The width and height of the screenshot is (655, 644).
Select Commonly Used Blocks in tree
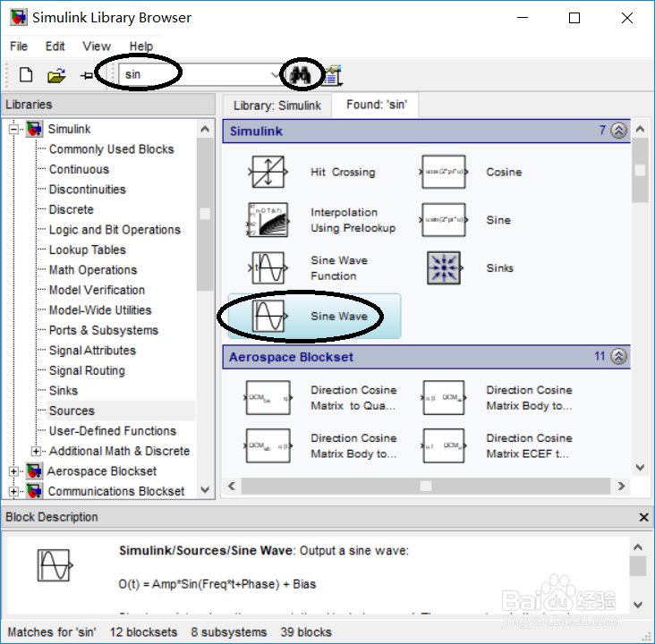point(111,149)
